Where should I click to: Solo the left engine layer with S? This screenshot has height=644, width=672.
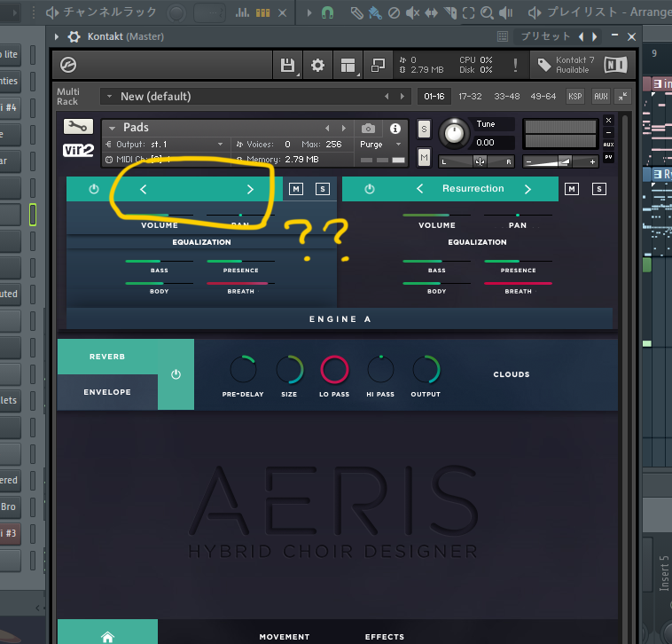point(323,189)
